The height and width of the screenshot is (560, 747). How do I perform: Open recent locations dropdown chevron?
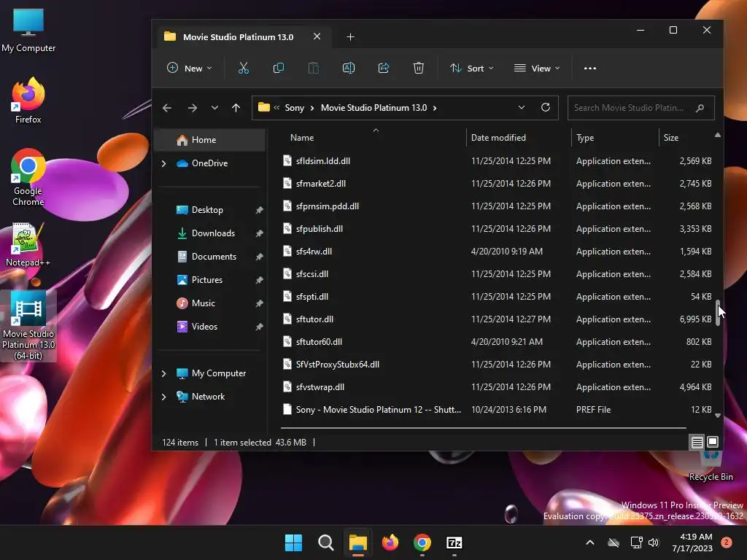(215, 108)
